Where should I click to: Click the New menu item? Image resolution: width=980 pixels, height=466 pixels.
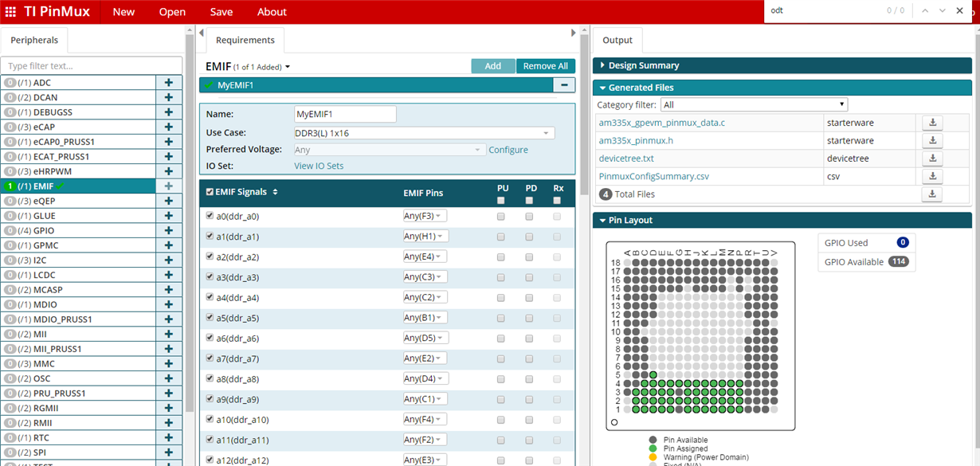(123, 12)
